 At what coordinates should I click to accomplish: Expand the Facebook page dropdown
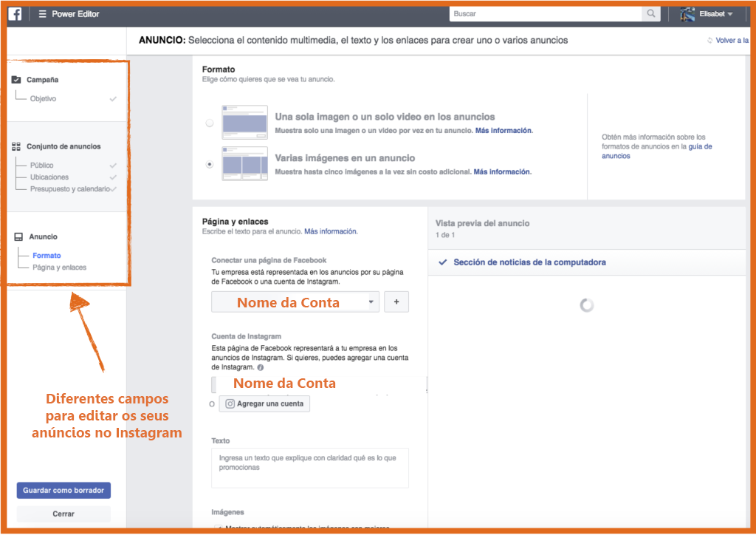(372, 302)
